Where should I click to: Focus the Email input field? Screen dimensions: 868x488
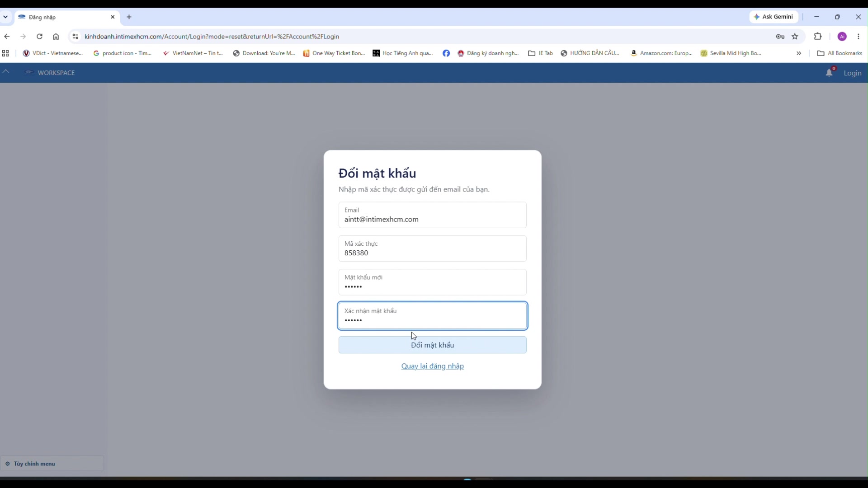pyautogui.click(x=433, y=215)
